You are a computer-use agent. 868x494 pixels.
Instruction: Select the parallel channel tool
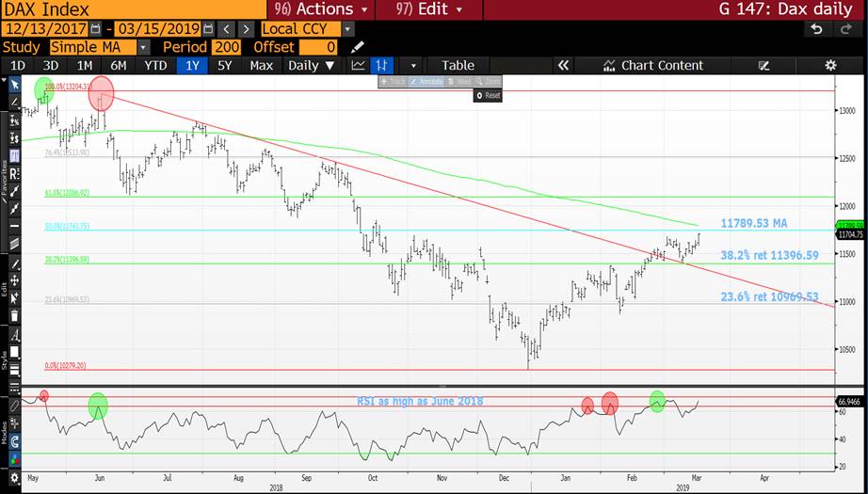coord(14,243)
